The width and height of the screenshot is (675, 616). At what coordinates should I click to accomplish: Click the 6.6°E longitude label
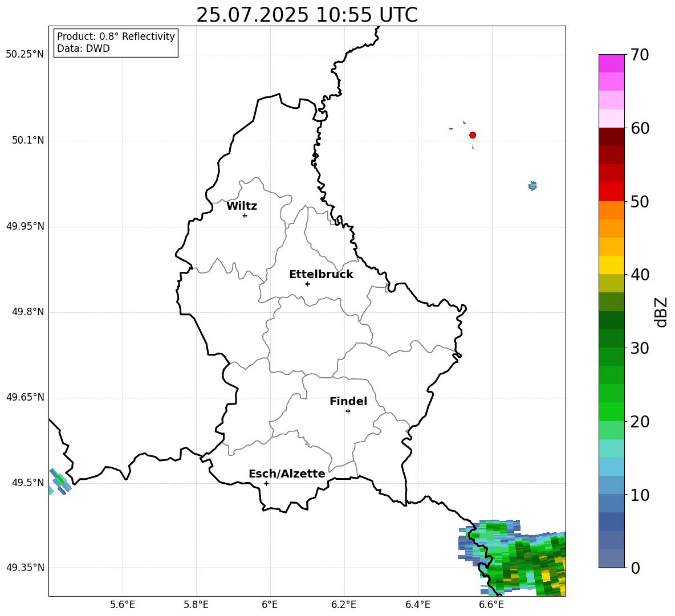tap(491, 605)
